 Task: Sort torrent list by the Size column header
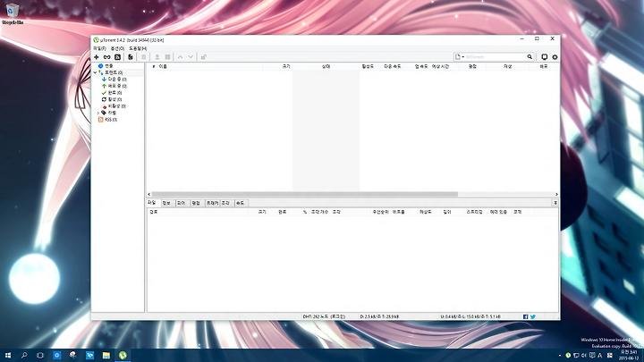coord(278,66)
